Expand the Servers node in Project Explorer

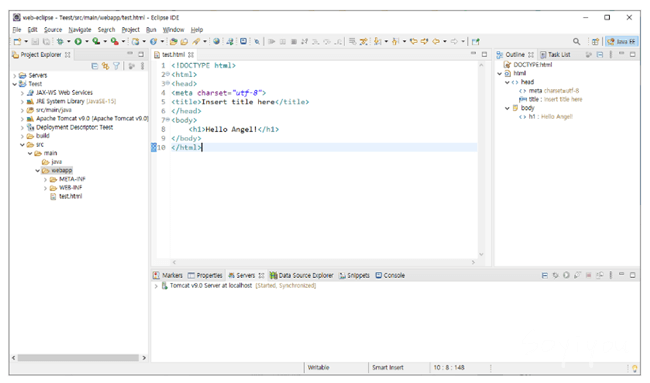pyautogui.click(x=15, y=76)
